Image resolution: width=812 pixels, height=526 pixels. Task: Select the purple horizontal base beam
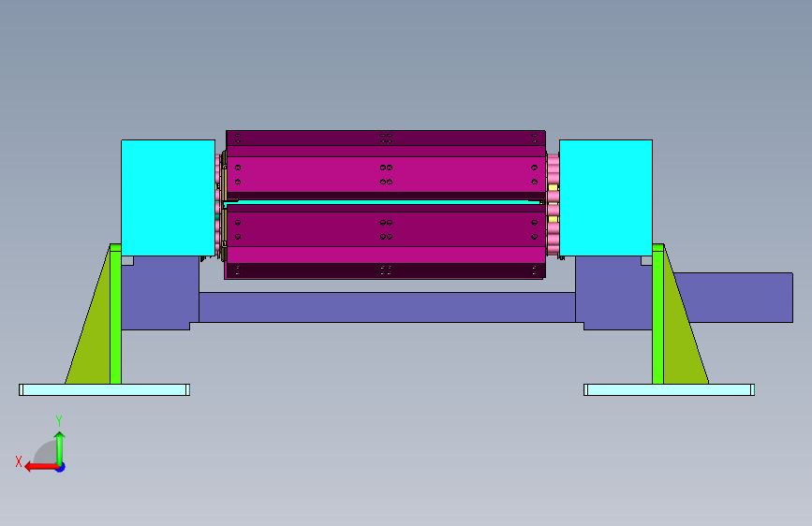[x=387, y=307]
